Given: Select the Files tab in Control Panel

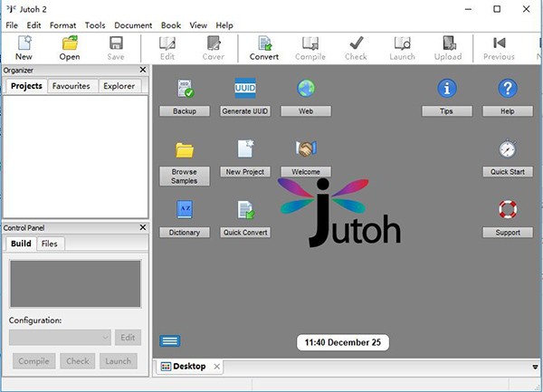Looking at the screenshot, I should [x=50, y=244].
